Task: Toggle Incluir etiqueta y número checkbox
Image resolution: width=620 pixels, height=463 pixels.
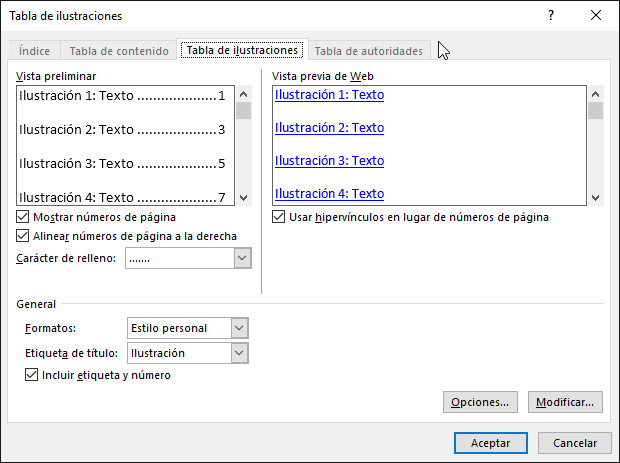Action: pos(32,376)
